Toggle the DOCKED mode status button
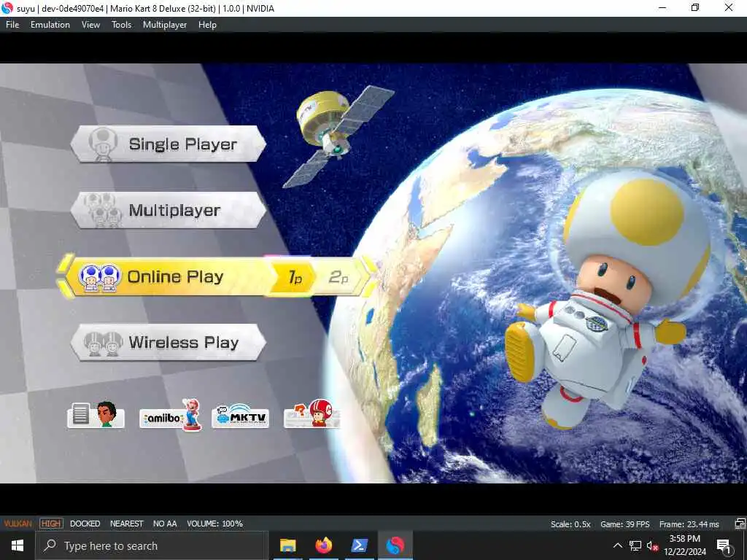 [x=85, y=524]
